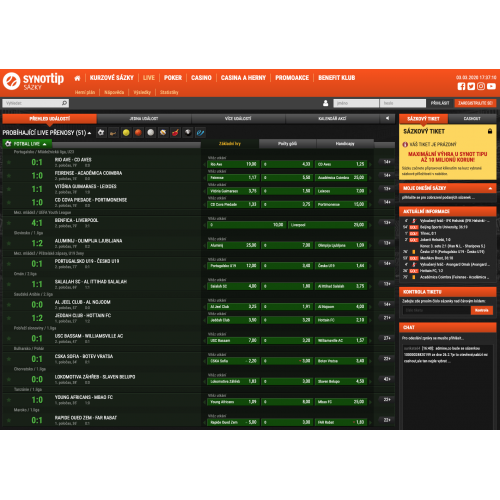The image size is (500, 500).
Task: Click the search input field
Action: click(36, 103)
